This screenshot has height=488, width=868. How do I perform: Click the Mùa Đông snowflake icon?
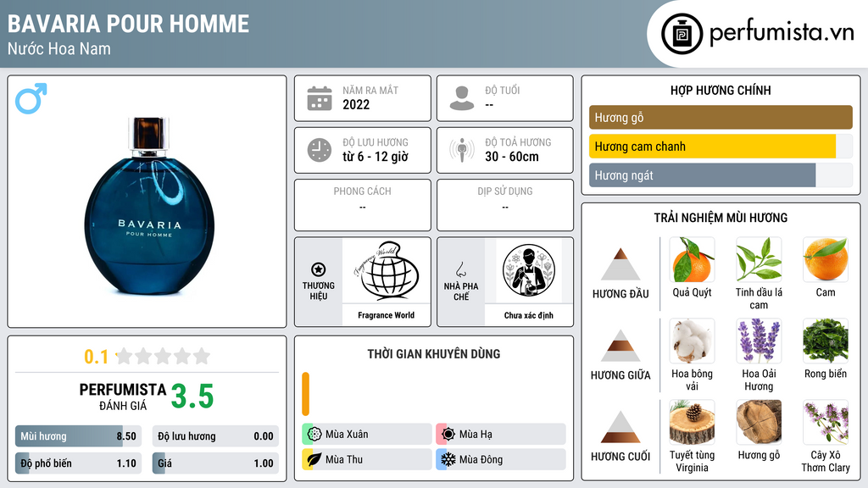[x=448, y=459]
